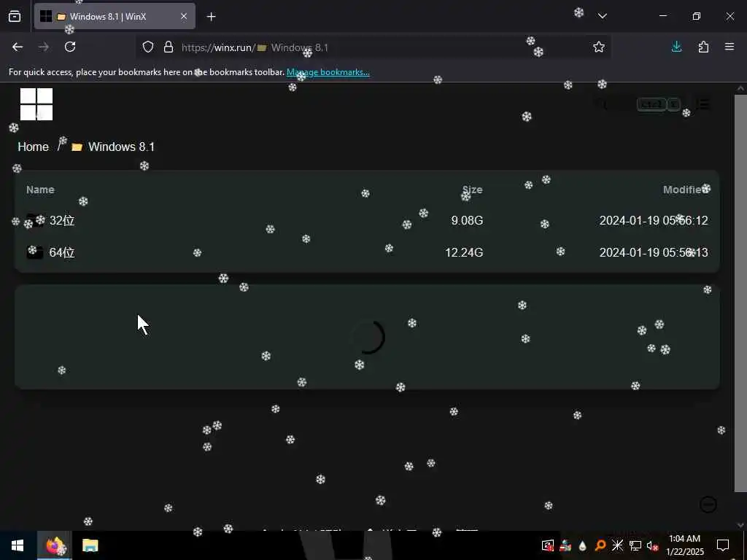Open the Action Center notifications icon
The height and width of the screenshot is (560, 747).
pyautogui.click(x=723, y=545)
